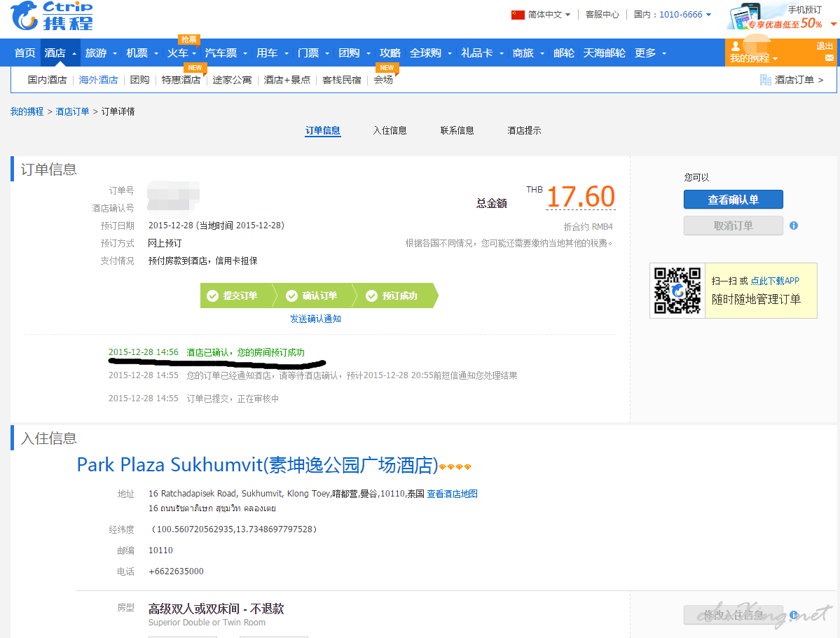This screenshot has width=840, height=638.
Task: Click the 发送确认通知 link
Action: 315,319
